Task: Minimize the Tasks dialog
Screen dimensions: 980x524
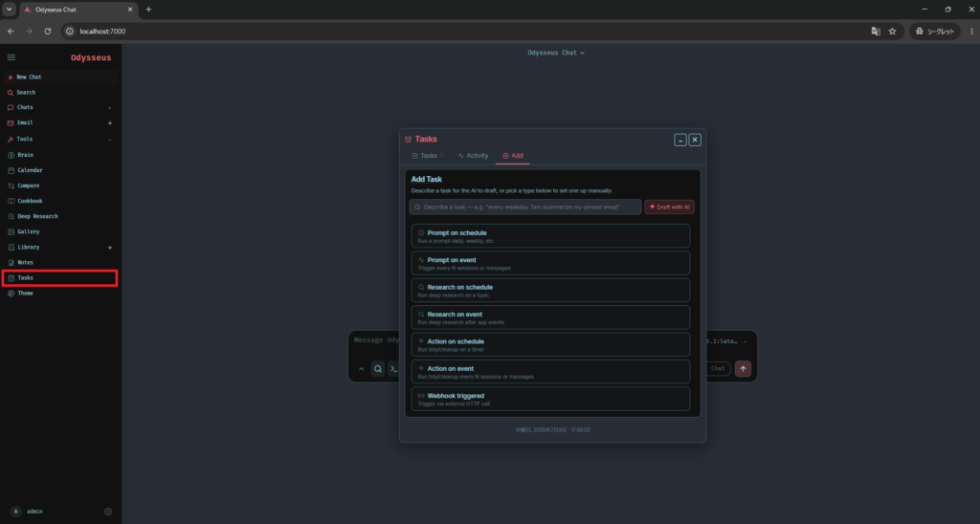Action: coord(680,140)
